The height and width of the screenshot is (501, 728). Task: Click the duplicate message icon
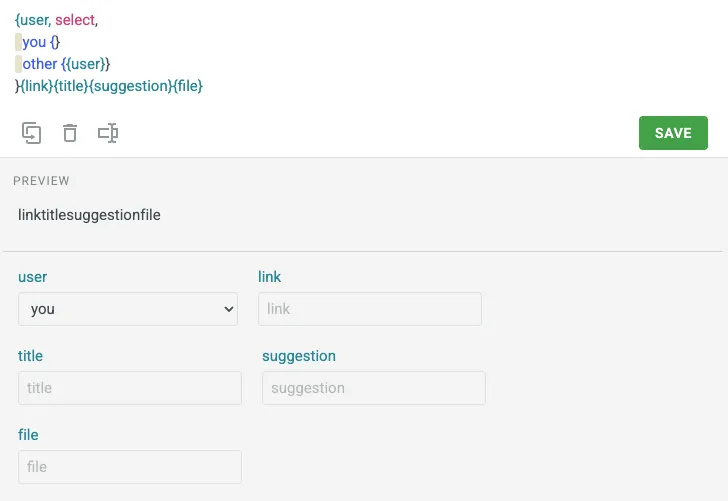point(31,133)
